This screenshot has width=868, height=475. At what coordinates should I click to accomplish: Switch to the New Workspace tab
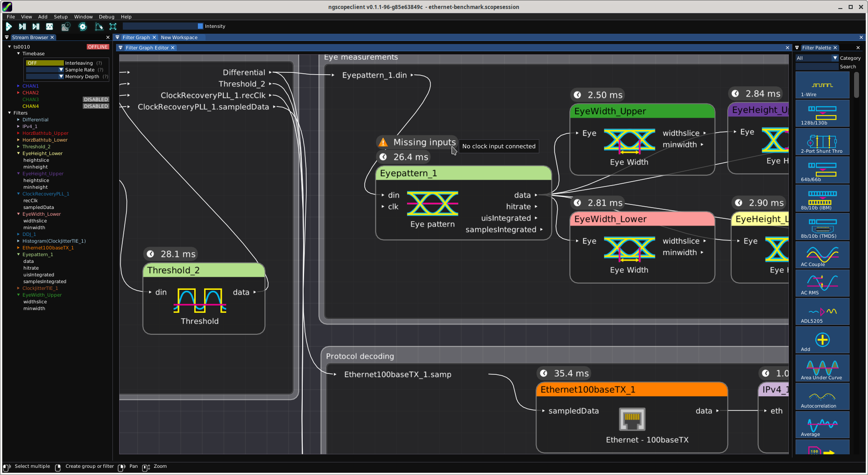pyautogui.click(x=179, y=37)
